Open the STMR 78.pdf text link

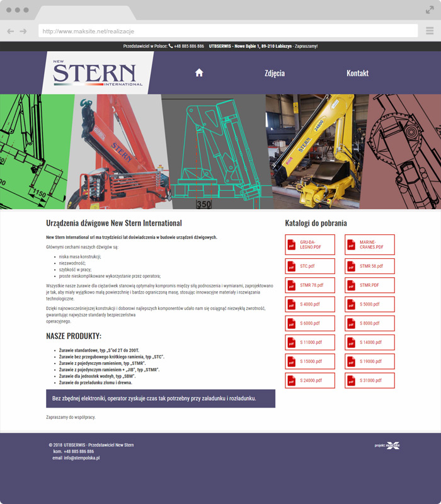click(312, 285)
